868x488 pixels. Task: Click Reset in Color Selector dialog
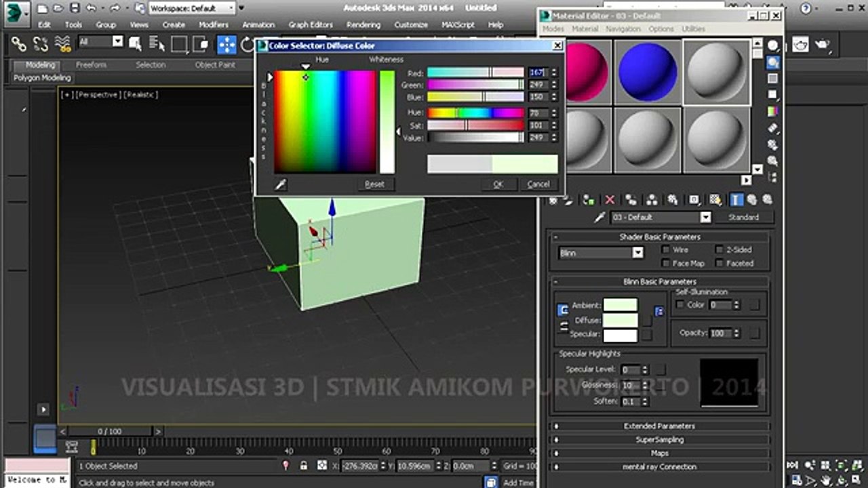(x=374, y=184)
